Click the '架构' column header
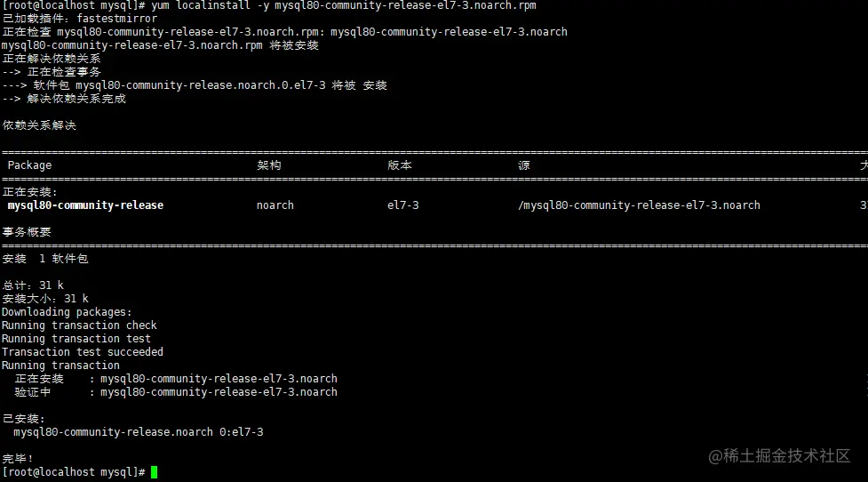 [269, 165]
